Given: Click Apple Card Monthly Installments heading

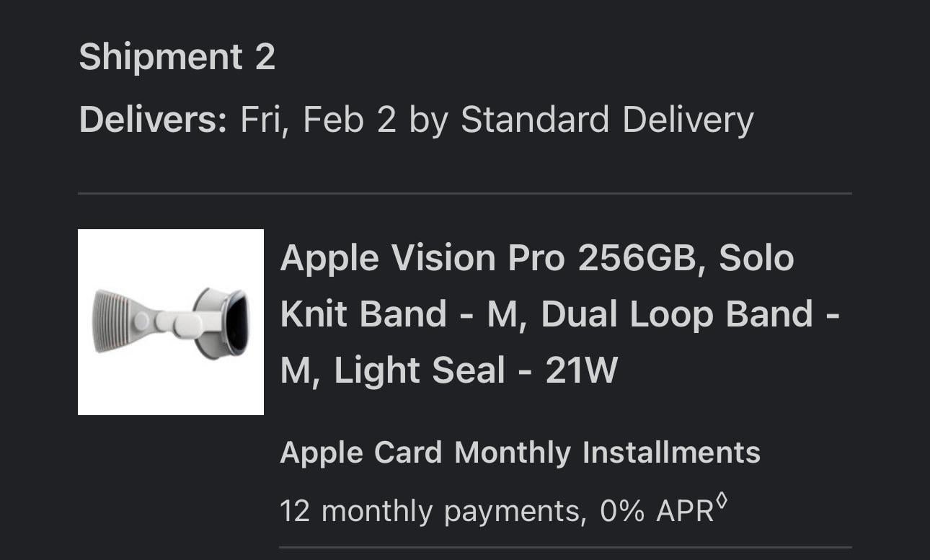Looking at the screenshot, I should click(x=520, y=453).
